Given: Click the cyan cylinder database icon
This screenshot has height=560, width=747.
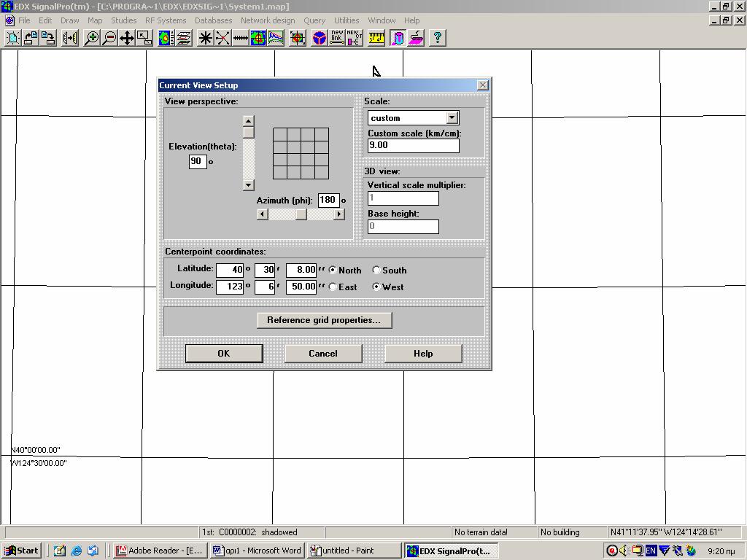Looking at the screenshot, I should [398, 38].
